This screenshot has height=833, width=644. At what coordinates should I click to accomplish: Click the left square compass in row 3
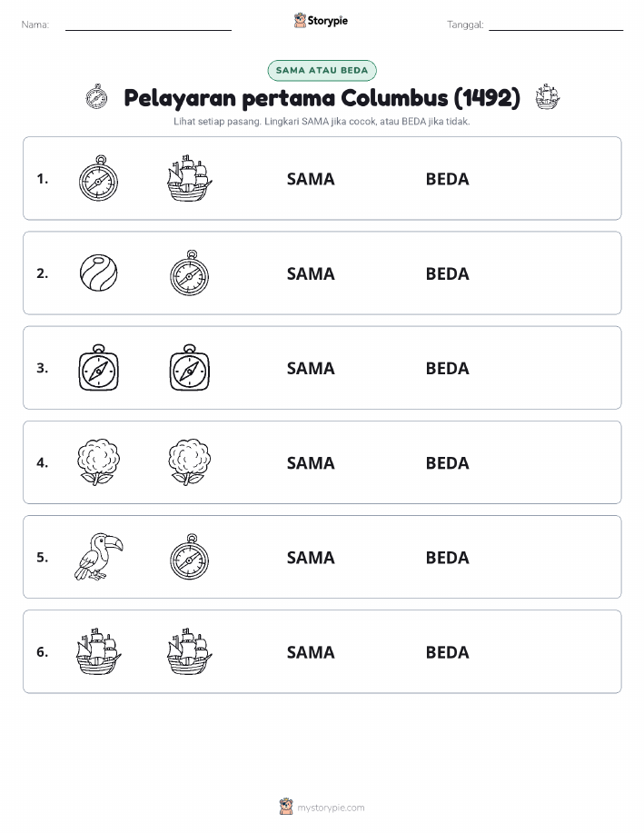(98, 367)
